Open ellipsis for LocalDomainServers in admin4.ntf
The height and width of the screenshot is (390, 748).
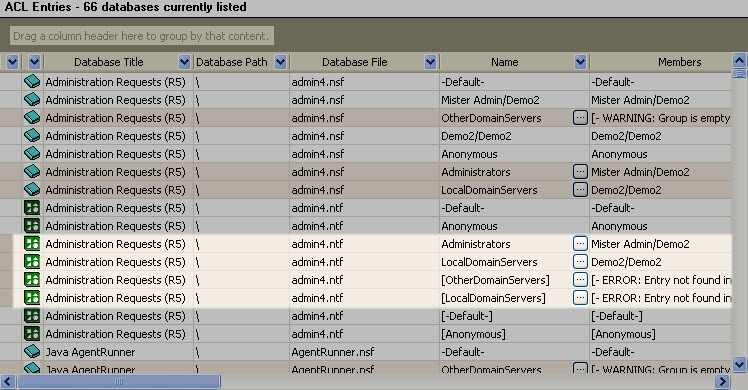tap(580, 262)
